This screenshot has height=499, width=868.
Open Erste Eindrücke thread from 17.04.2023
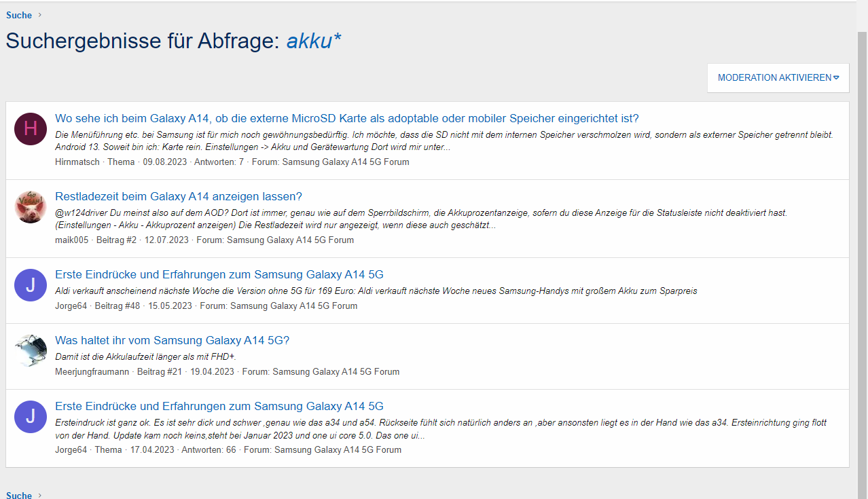pos(219,406)
